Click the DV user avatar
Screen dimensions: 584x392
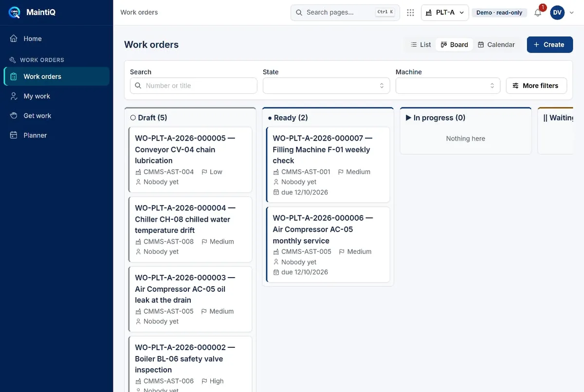557,13
